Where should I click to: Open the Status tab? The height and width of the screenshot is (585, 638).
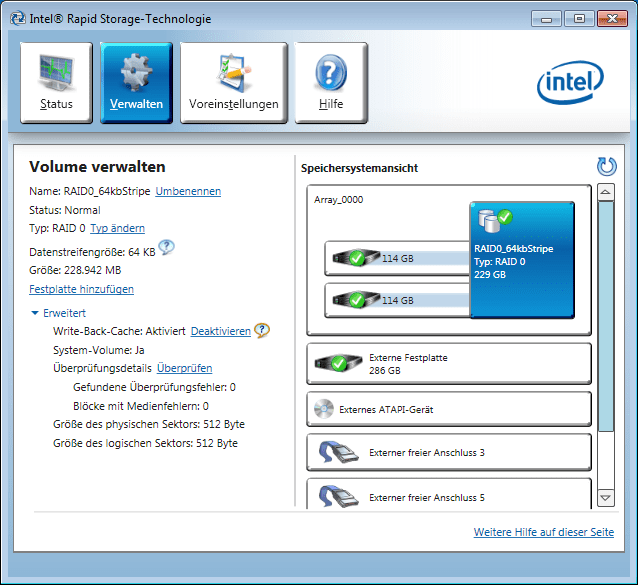click(56, 83)
